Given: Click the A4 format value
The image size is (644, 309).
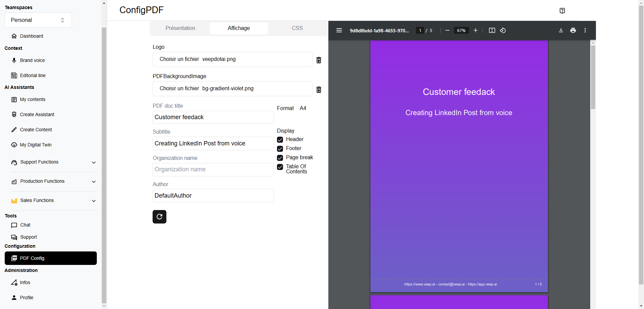Looking at the screenshot, I should click(x=303, y=108).
